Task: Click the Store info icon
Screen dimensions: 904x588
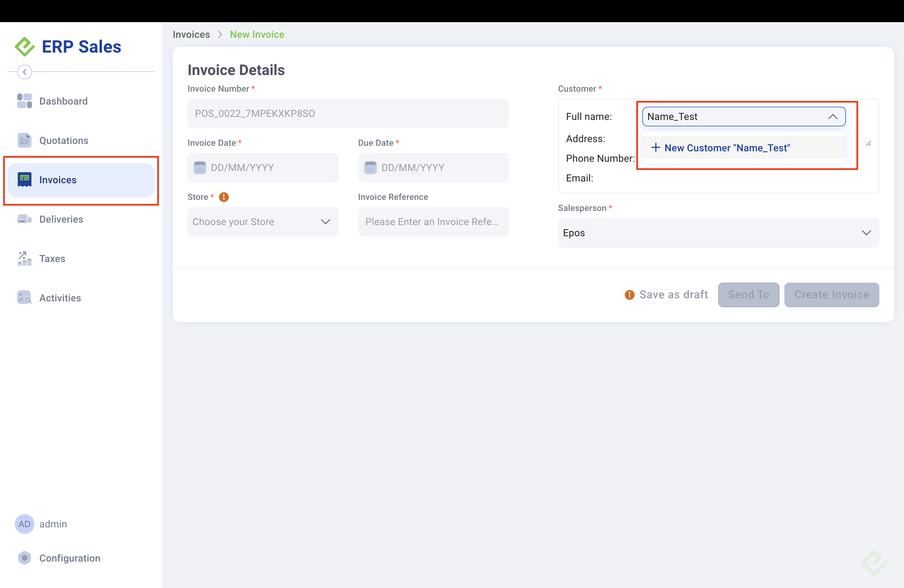Action: point(224,197)
